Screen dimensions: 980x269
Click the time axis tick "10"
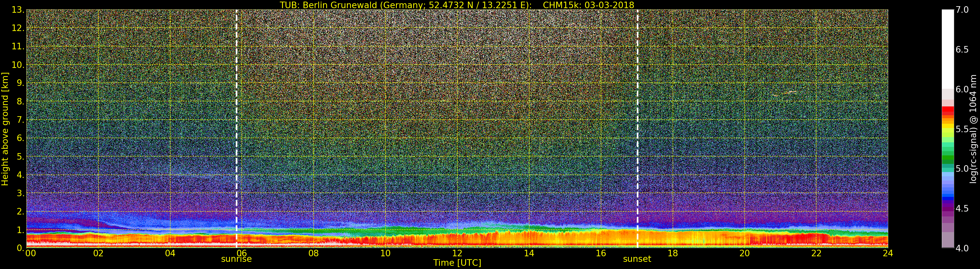click(x=385, y=253)
